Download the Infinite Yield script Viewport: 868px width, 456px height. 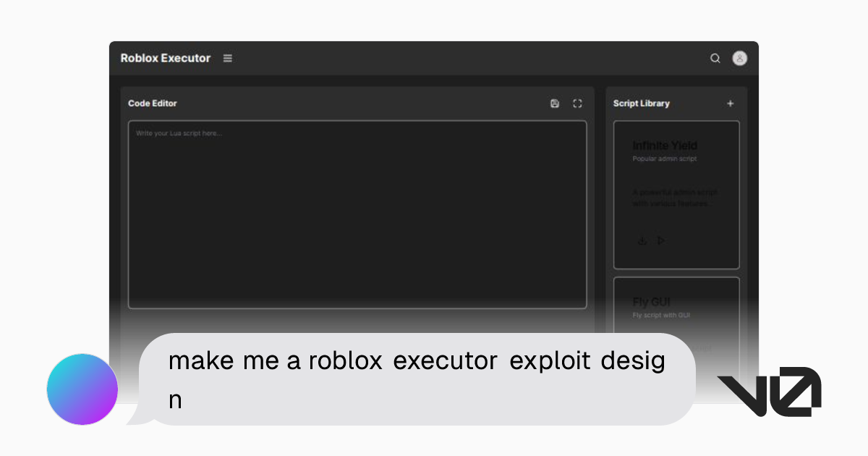point(642,241)
